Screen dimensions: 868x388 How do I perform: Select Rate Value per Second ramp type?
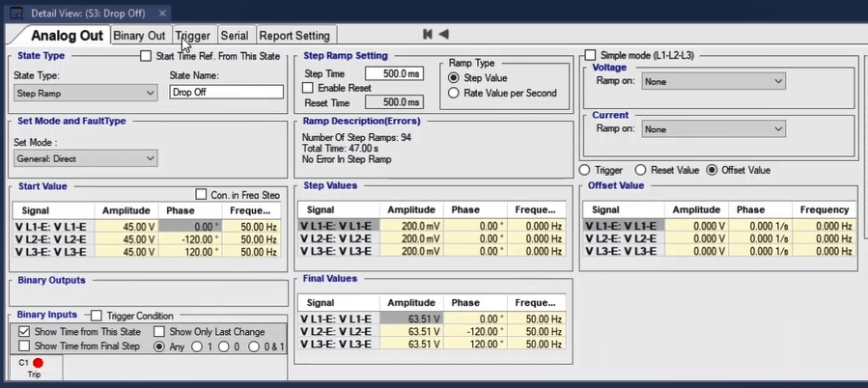click(454, 93)
